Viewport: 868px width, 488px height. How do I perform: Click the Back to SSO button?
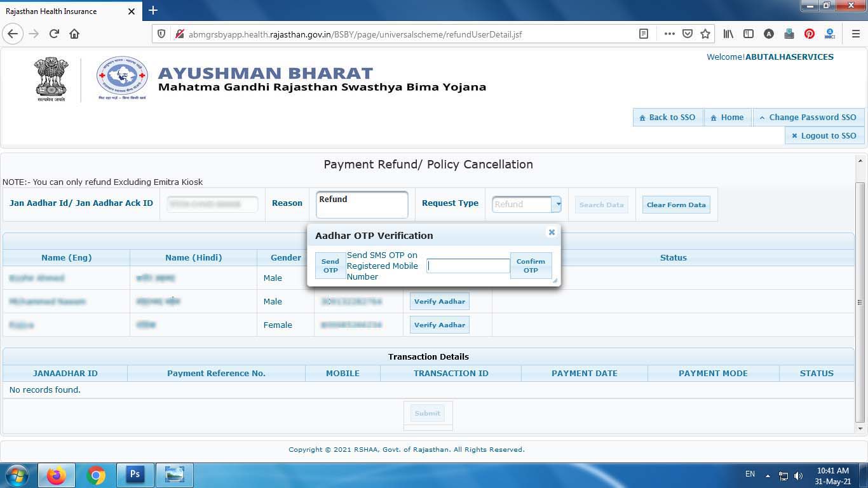tap(667, 118)
